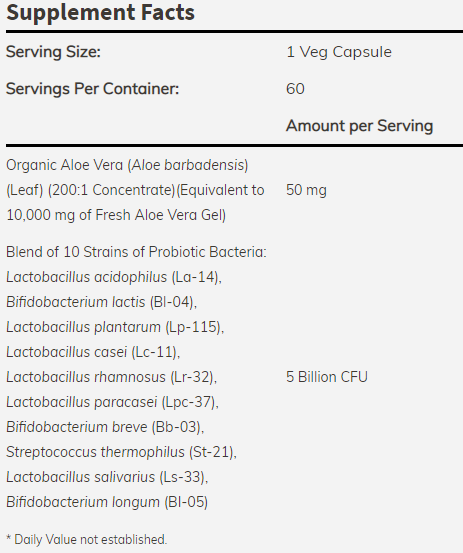Click Bifidobacterium lactis (Bl-04) entry
463x553 pixels.
click(x=101, y=302)
